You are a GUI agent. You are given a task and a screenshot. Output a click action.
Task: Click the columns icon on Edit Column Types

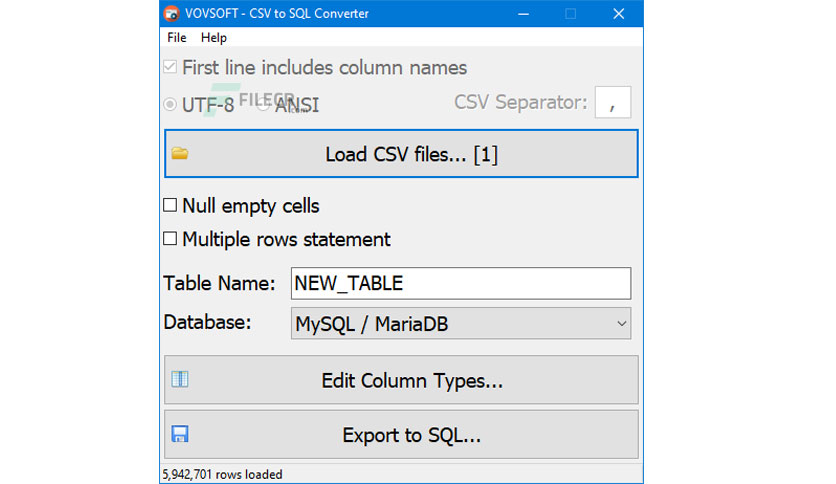pyautogui.click(x=180, y=379)
